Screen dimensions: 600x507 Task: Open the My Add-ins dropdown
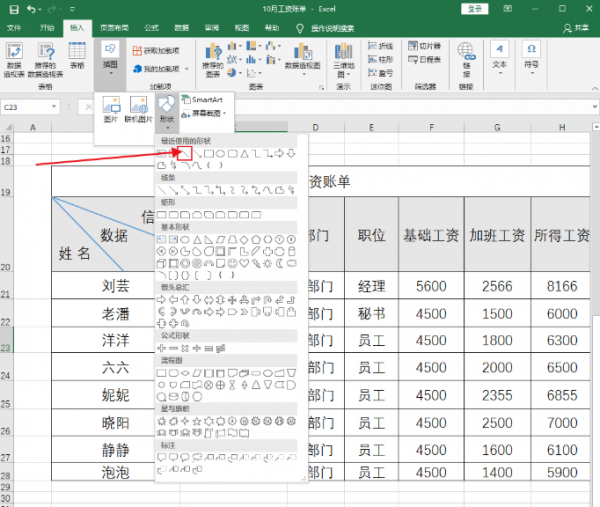coord(160,68)
